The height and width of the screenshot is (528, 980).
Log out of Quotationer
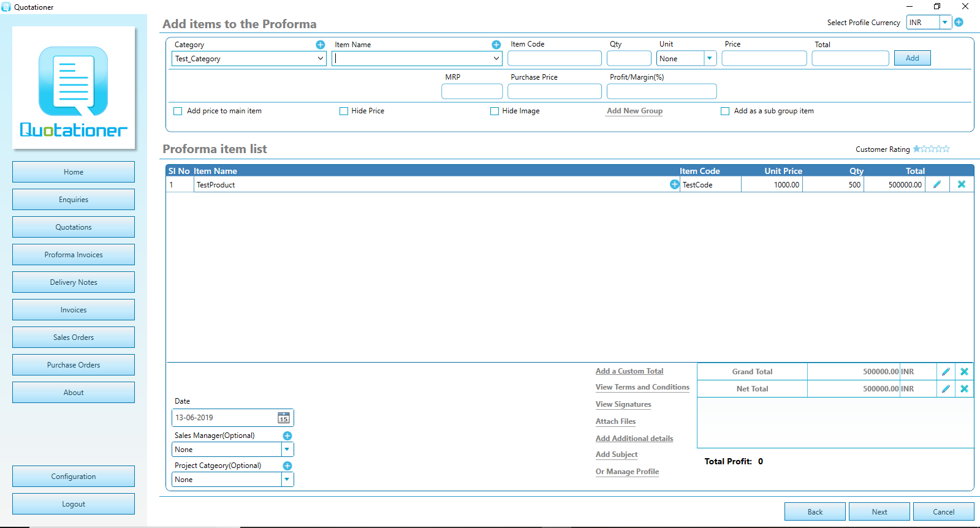pos(74,504)
